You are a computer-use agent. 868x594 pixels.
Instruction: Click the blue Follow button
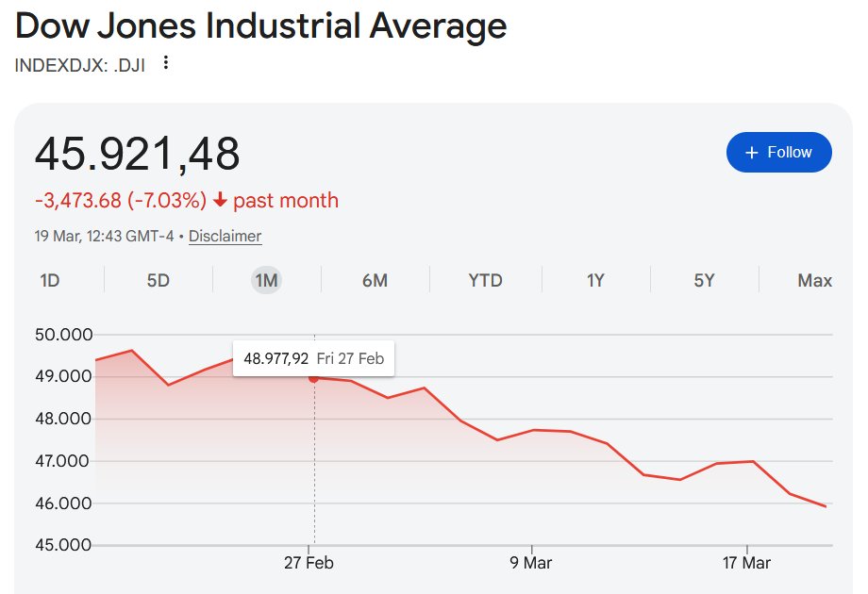coord(778,152)
